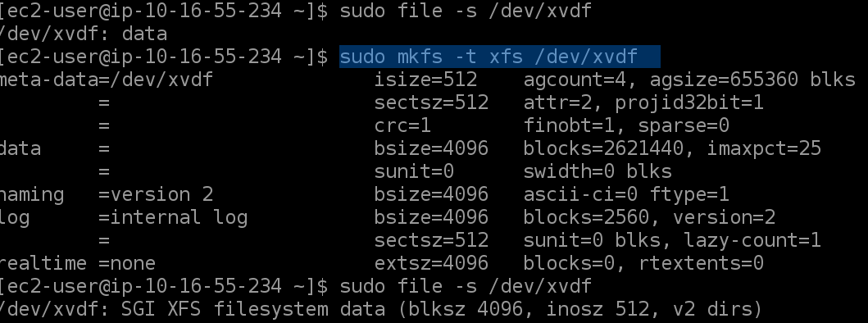Click the 'isize=512' value
Viewport: 868px width, 323px height.
pyautogui.click(x=425, y=80)
